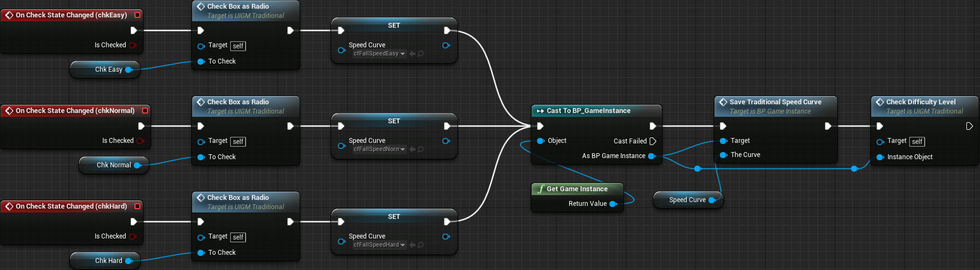The height and width of the screenshot is (270, 980).
Task: Click The Curve input pin
Action: click(724, 155)
